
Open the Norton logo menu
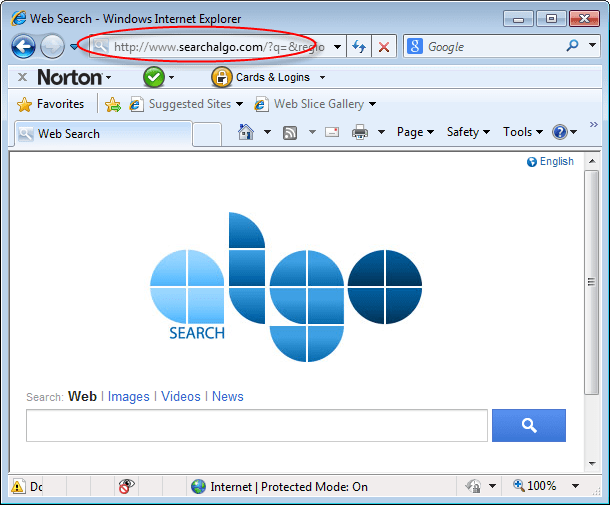point(74,77)
